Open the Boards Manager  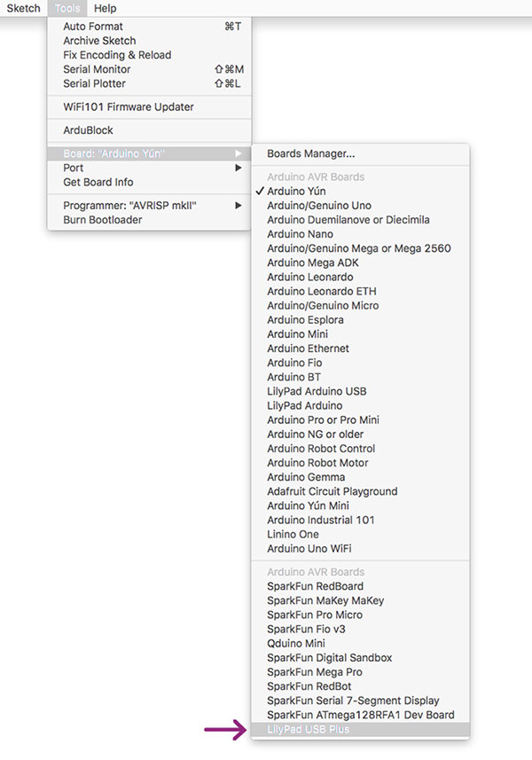tap(306, 153)
